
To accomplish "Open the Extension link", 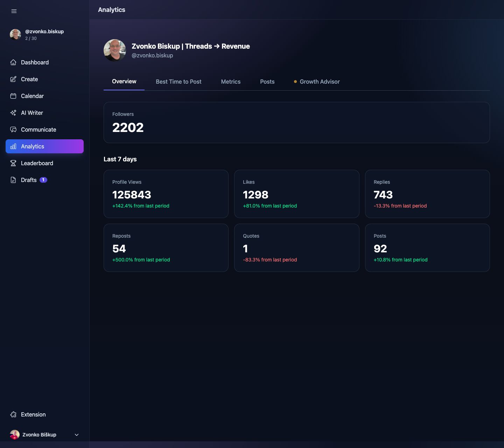I will click(44, 414).
